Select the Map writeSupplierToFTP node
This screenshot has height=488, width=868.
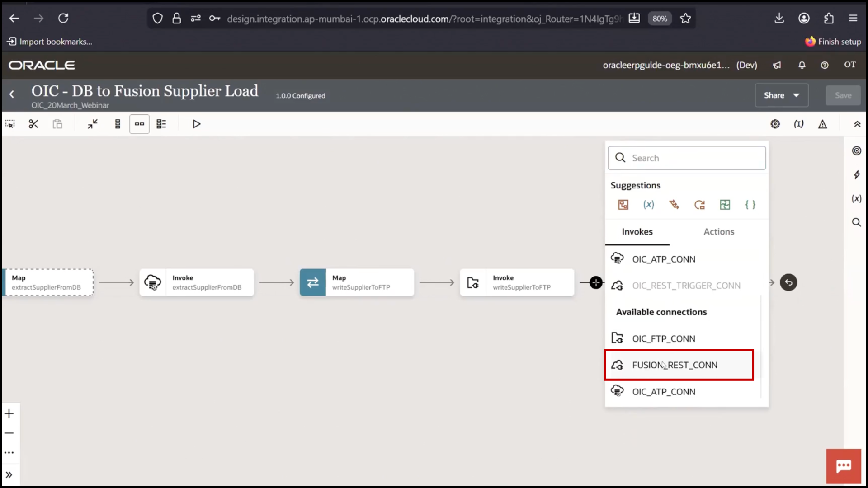pos(357,282)
